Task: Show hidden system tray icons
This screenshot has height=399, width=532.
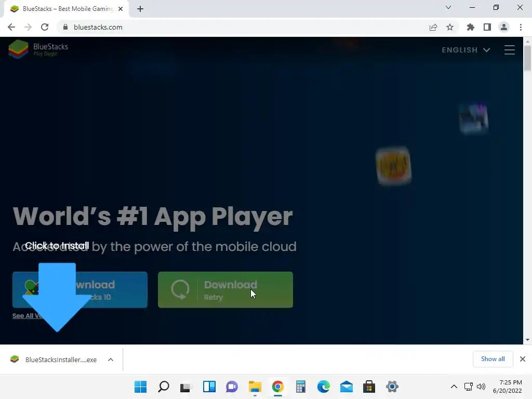Action: (454, 387)
